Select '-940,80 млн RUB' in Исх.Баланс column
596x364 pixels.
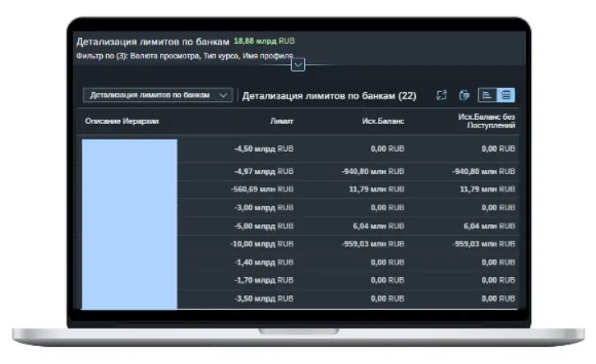pyautogui.click(x=372, y=172)
